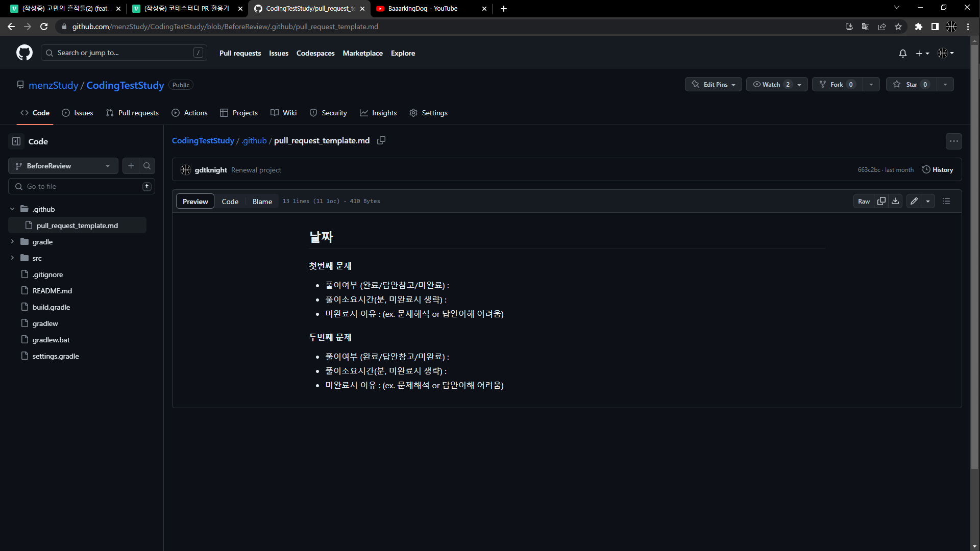Open the Watch options dropdown arrow

[799, 85]
